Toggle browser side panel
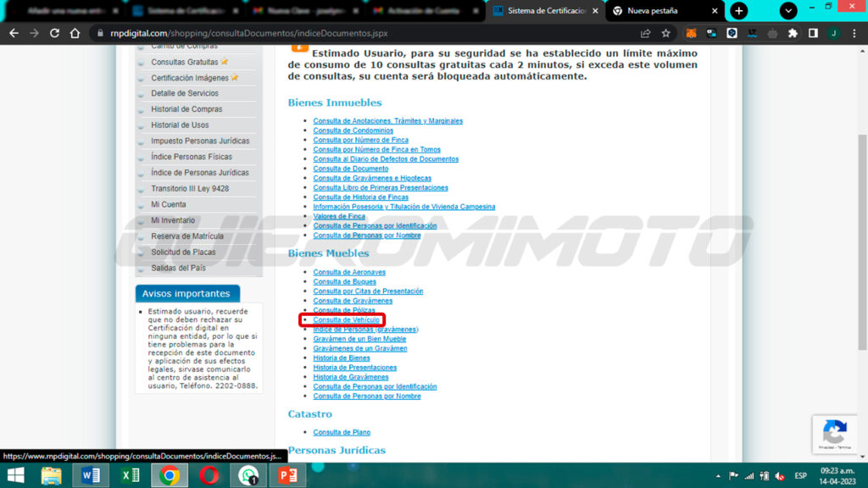This screenshot has width=868, height=488. click(x=813, y=33)
